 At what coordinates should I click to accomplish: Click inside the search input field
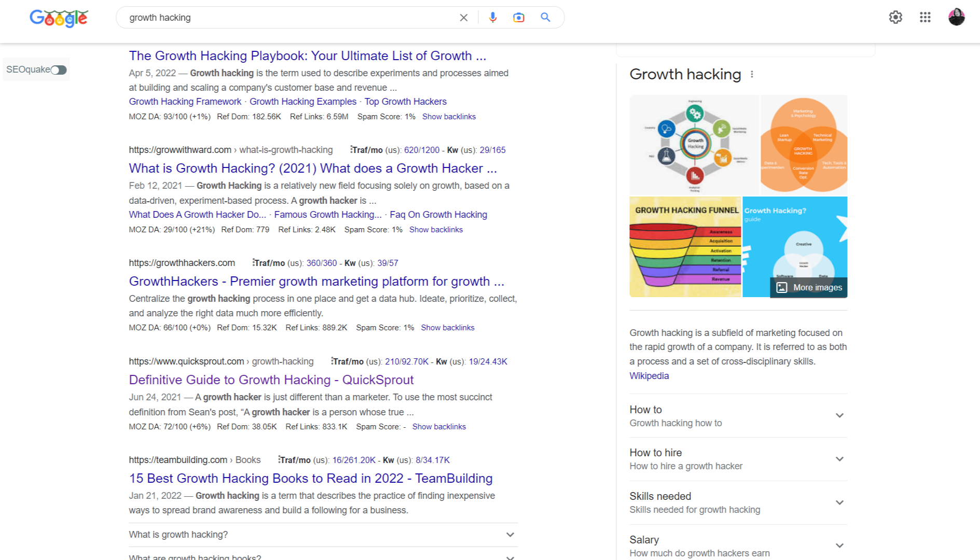click(x=285, y=17)
